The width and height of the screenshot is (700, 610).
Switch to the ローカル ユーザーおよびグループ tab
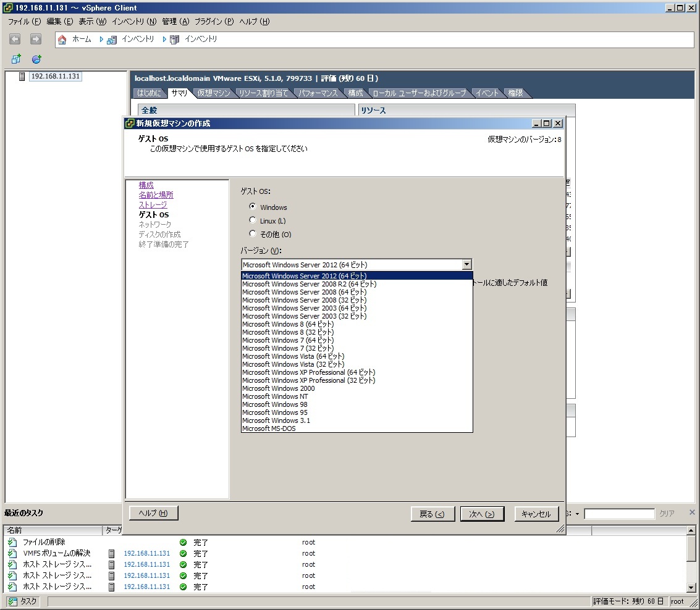click(419, 93)
